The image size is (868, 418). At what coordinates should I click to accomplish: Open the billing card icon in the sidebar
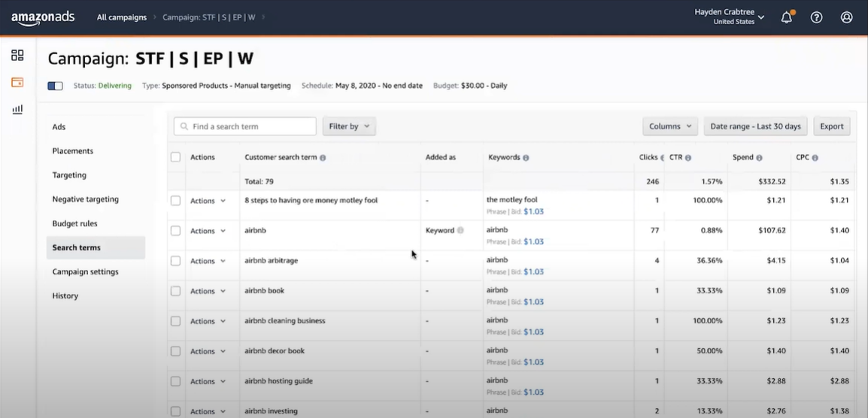click(18, 83)
